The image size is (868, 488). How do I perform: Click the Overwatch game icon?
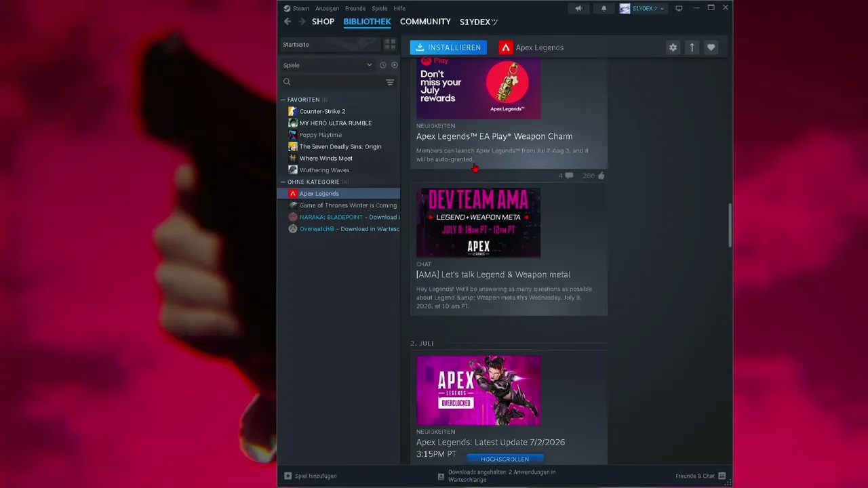[292, 228]
